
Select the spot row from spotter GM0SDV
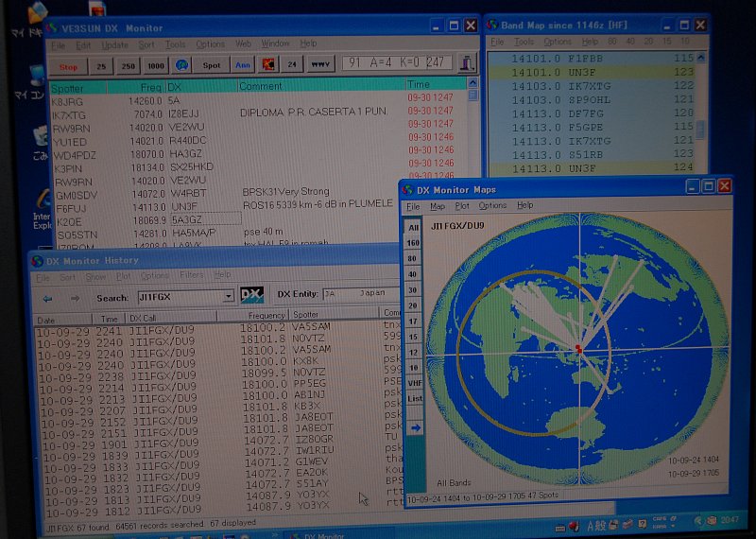[227, 194]
